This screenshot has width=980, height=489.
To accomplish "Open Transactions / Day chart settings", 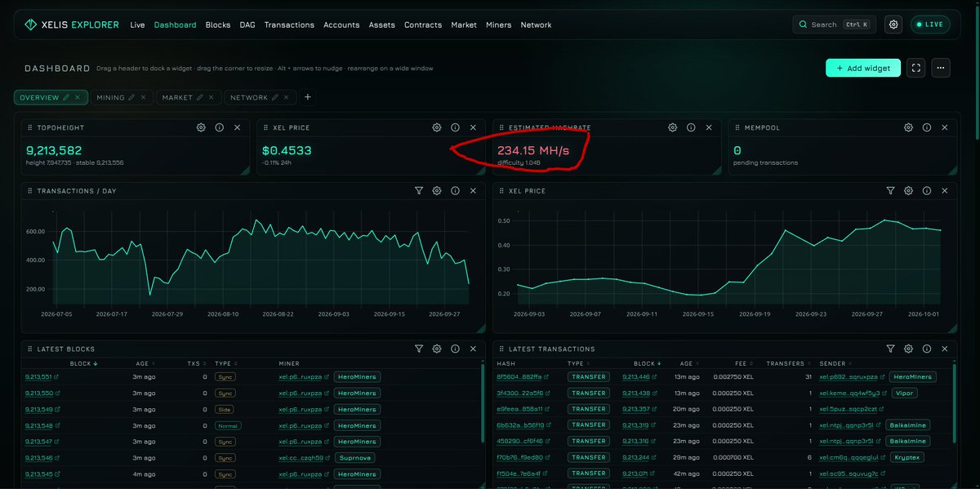I will pyautogui.click(x=437, y=190).
